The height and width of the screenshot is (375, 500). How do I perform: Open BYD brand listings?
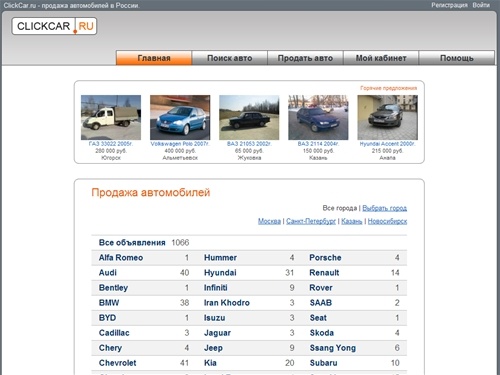(107, 318)
